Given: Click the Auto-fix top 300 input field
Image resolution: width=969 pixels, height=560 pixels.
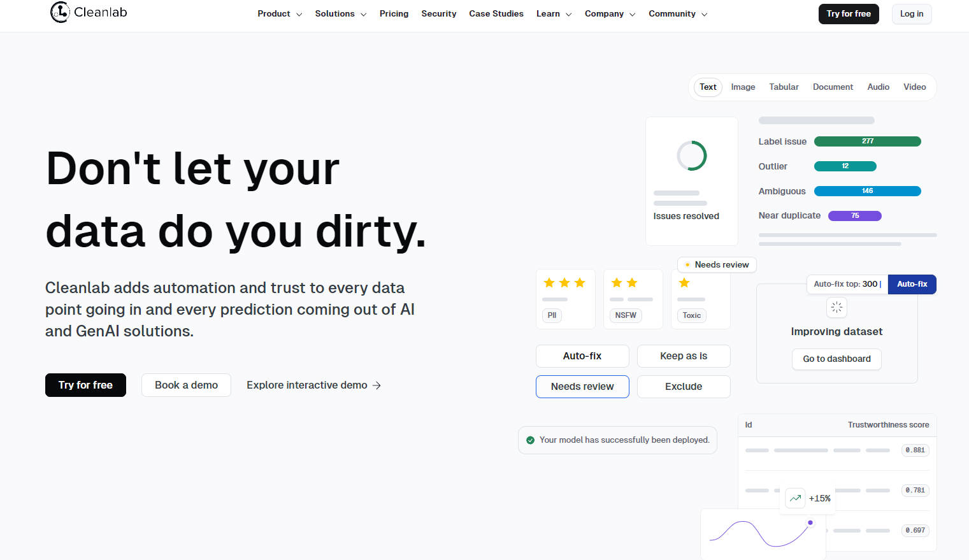Looking at the screenshot, I should coord(847,284).
